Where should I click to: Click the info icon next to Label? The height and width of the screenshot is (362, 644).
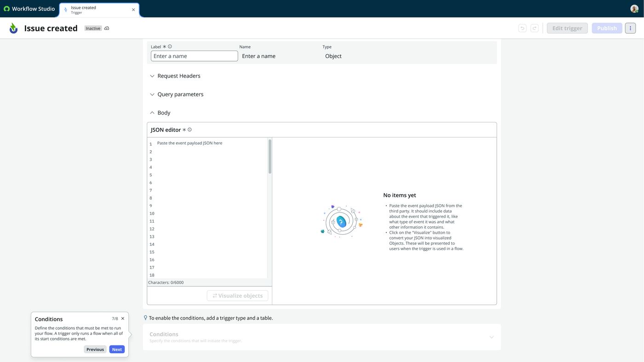point(170,46)
